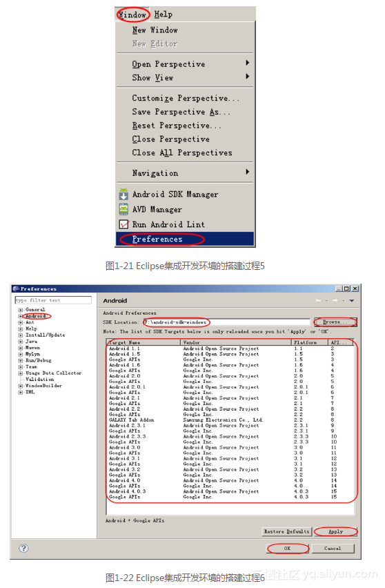This screenshot has width=385, height=588.
Task: Expand the Run/Debug tree node
Action: (x=21, y=361)
